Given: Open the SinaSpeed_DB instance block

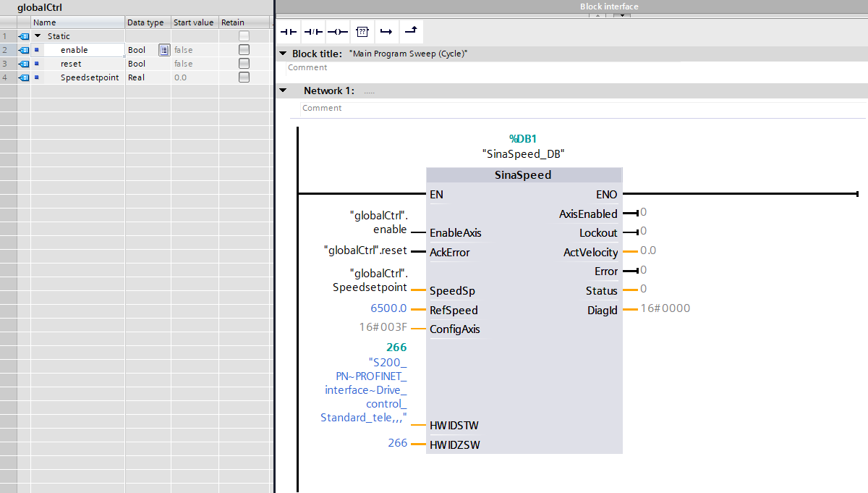Looking at the screenshot, I should (x=524, y=153).
